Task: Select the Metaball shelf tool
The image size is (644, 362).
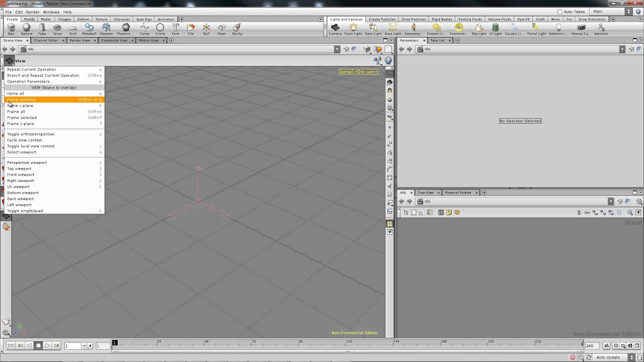Action: 89,30
